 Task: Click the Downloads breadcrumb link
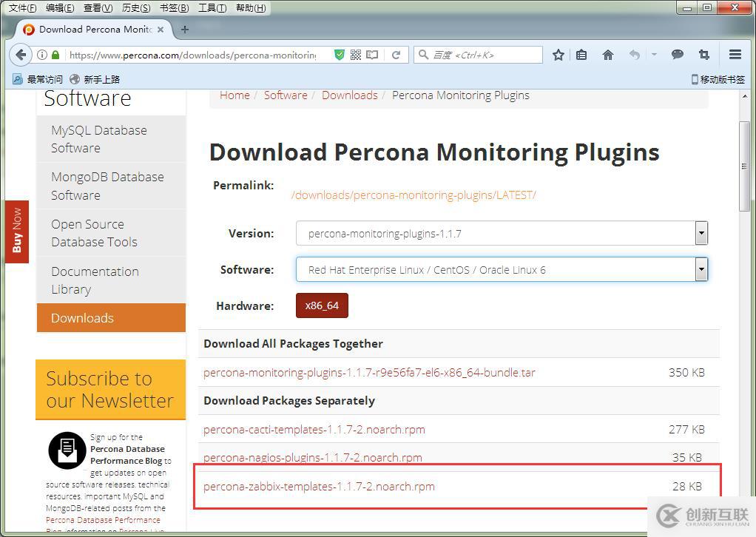(349, 95)
